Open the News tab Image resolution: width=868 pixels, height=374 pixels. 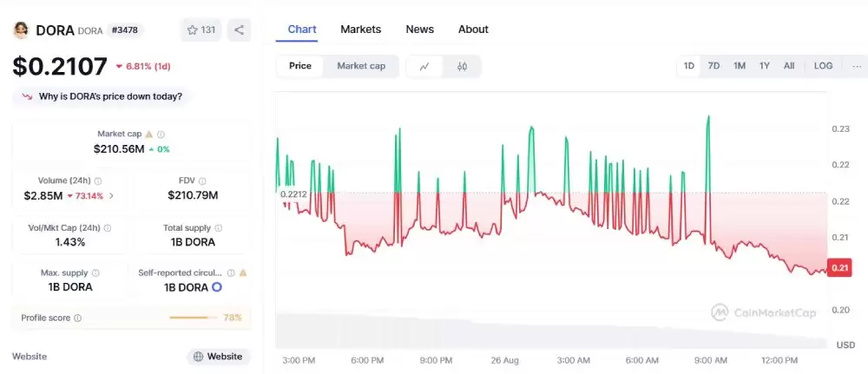click(419, 30)
